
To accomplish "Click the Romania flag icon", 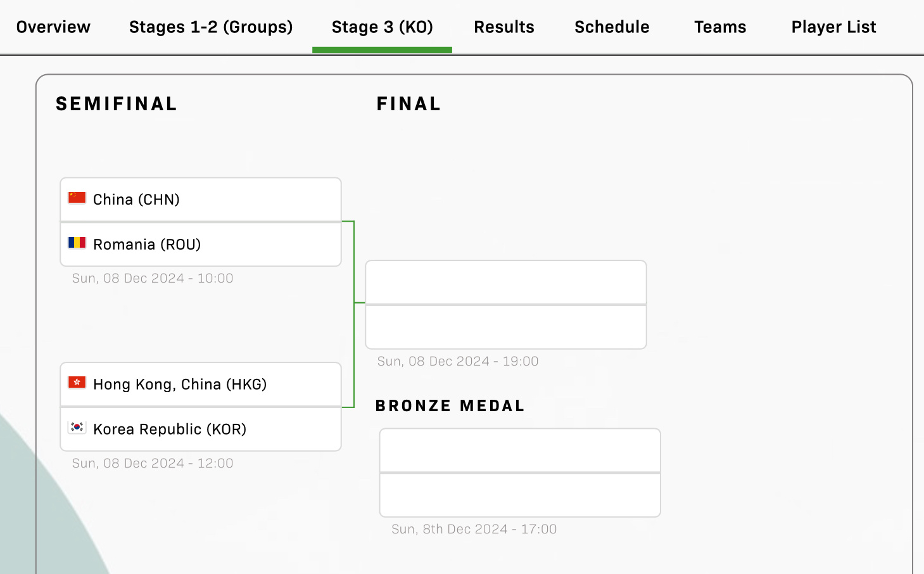I will pos(77,243).
